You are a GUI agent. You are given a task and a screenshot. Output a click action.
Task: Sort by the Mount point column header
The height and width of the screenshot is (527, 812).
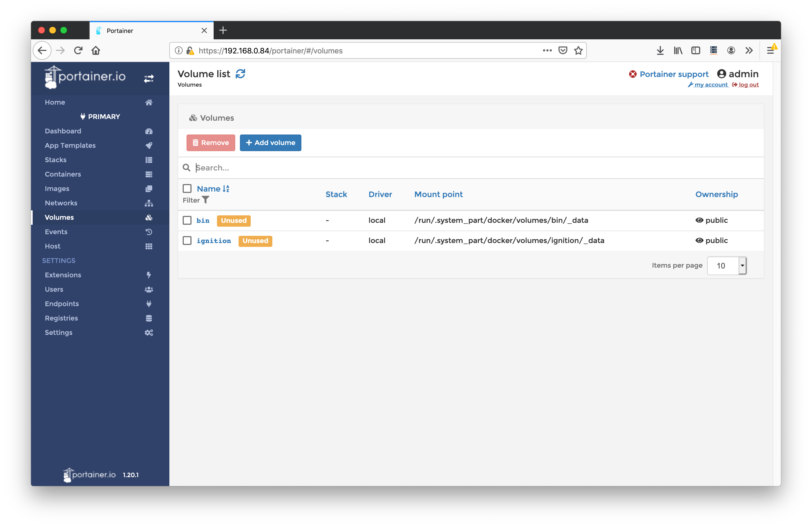[x=439, y=194]
